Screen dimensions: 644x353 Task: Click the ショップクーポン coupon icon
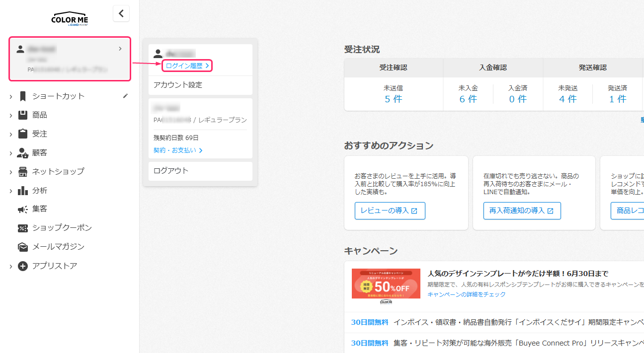coord(23,228)
